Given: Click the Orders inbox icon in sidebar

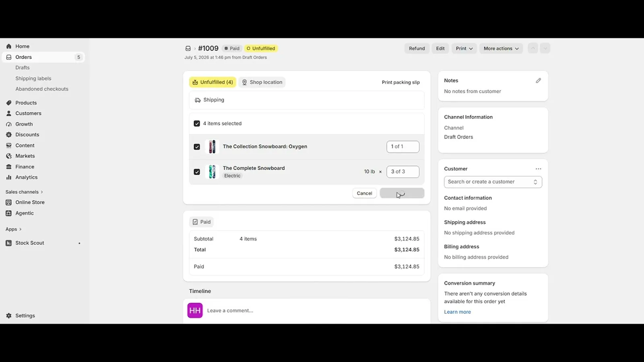Looking at the screenshot, I should click(9, 57).
